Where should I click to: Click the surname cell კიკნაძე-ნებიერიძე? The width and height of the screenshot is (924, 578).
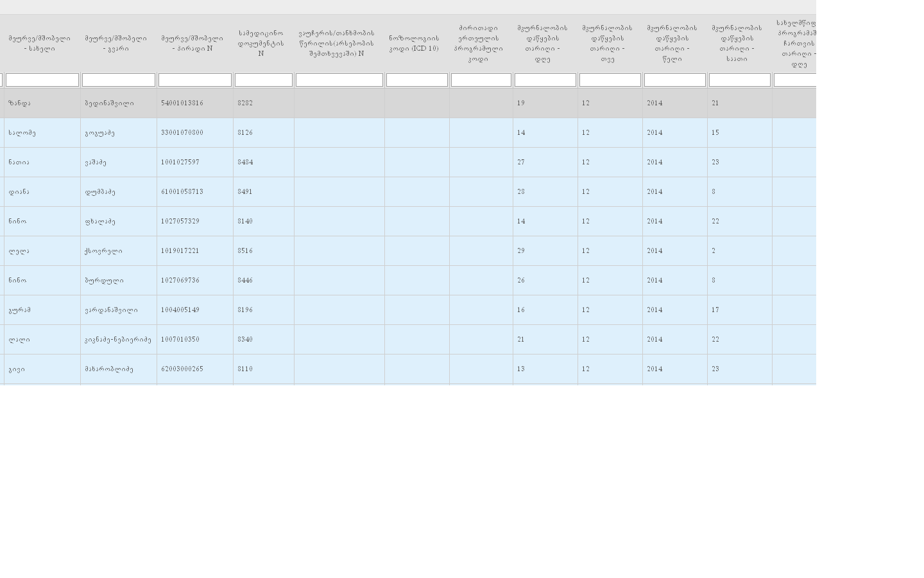(118, 340)
